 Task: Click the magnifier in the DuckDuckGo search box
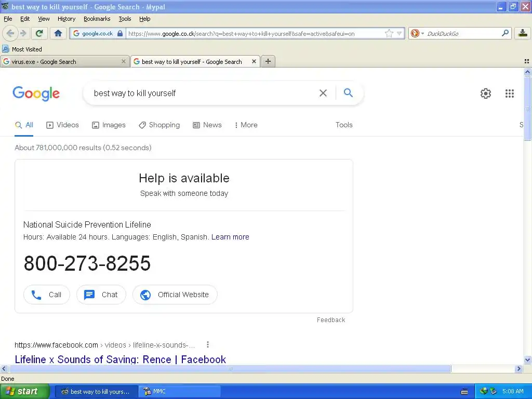click(x=505, y=33)
